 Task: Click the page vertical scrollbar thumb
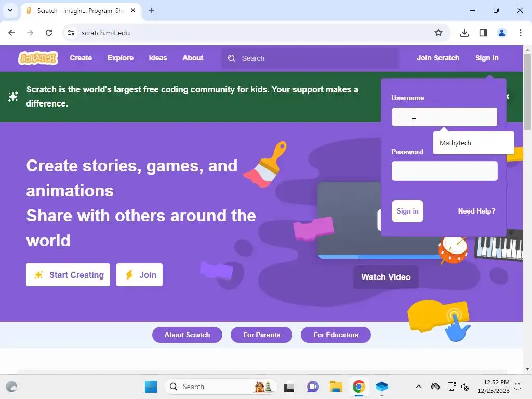[528, 91]
